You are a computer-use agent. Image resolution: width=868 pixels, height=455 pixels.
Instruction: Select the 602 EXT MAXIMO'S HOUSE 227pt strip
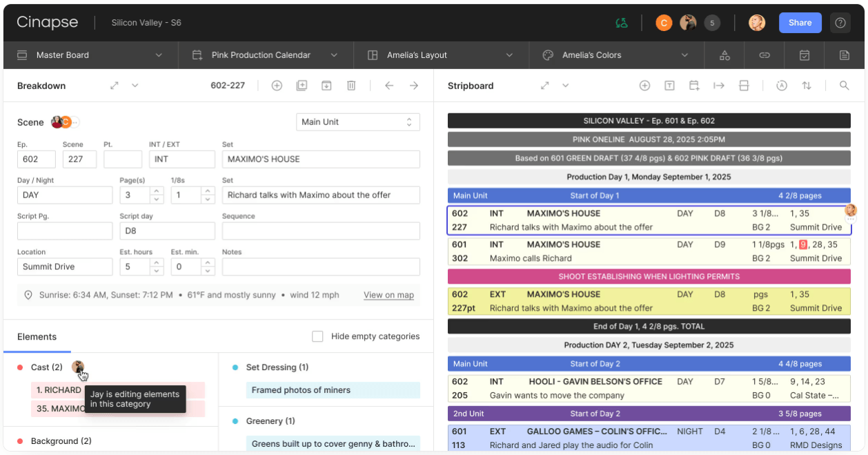[649, 301]
